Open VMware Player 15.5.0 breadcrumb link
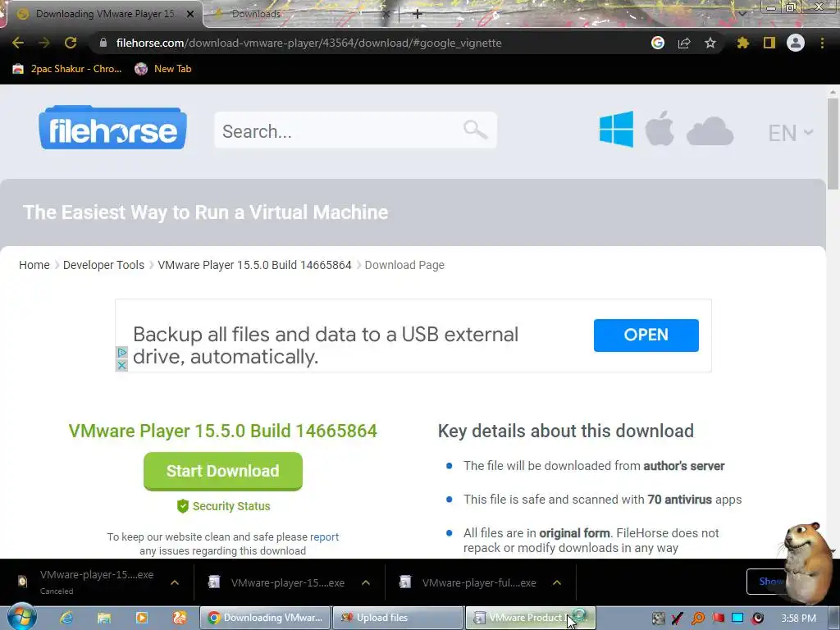The image size is (840, 630). point(254,265)
